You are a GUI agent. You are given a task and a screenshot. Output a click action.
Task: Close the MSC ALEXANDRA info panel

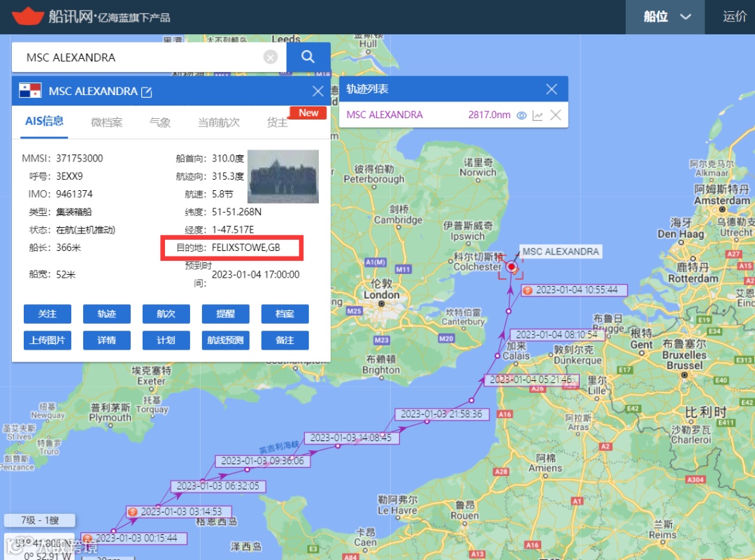click(x=318, y=91)
